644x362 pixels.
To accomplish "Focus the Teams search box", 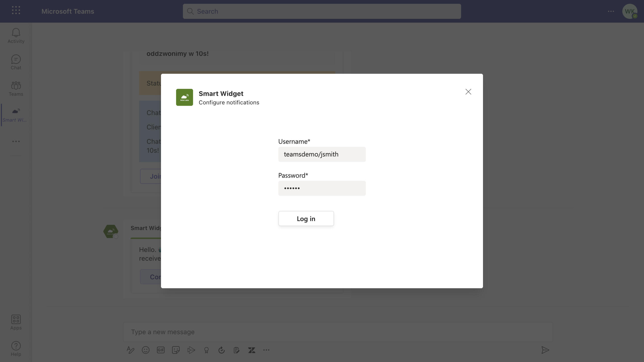I will (x=322, y=11).
